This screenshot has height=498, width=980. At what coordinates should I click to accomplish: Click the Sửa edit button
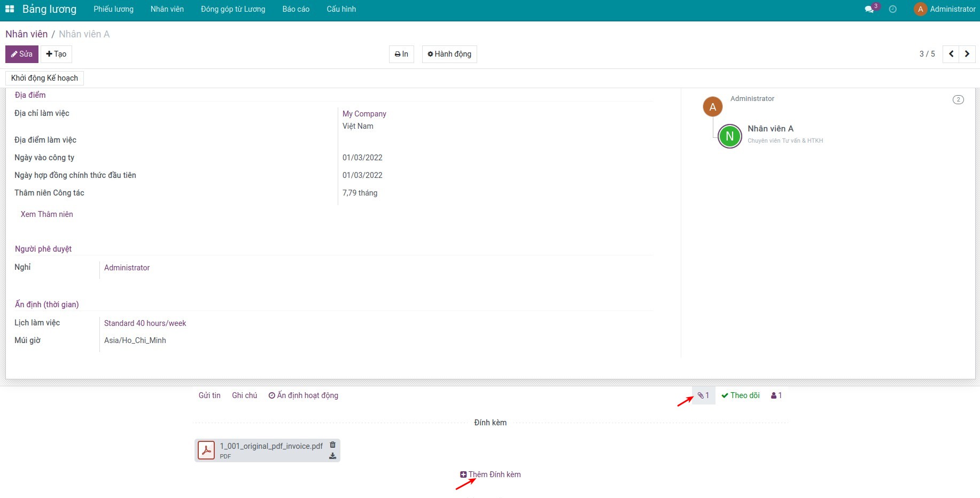pyautogui.click(x=22, y=54)
